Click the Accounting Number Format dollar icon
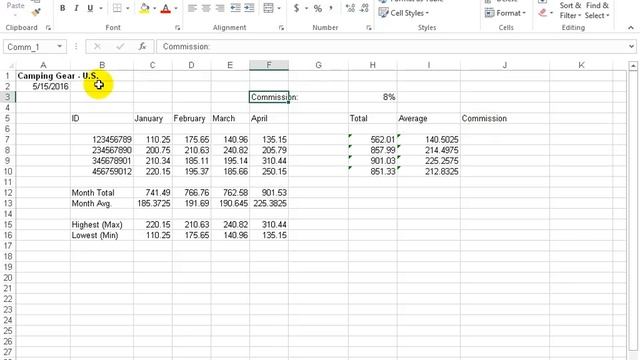Viewport: 640px width, 360px height. click(x=296, y=8)
